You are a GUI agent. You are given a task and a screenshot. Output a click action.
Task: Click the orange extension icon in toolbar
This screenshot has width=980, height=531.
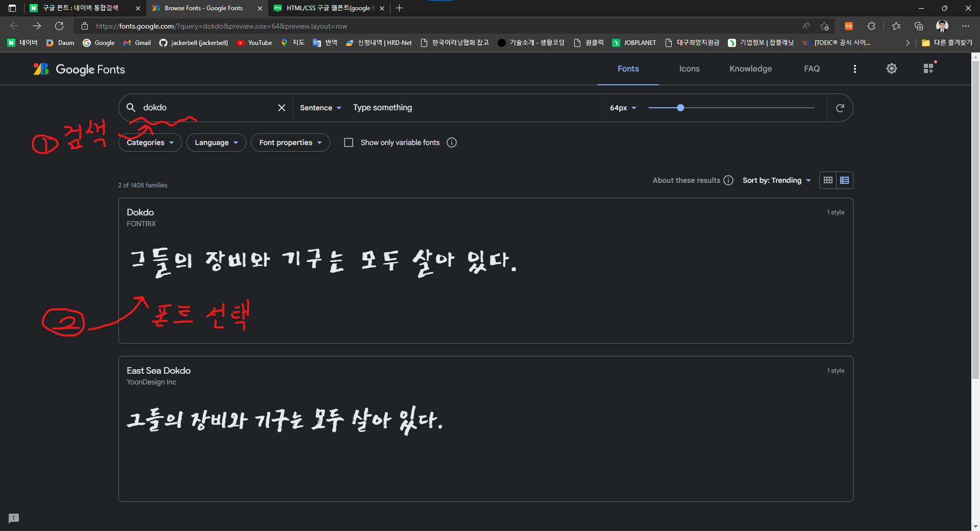[849, 26]
